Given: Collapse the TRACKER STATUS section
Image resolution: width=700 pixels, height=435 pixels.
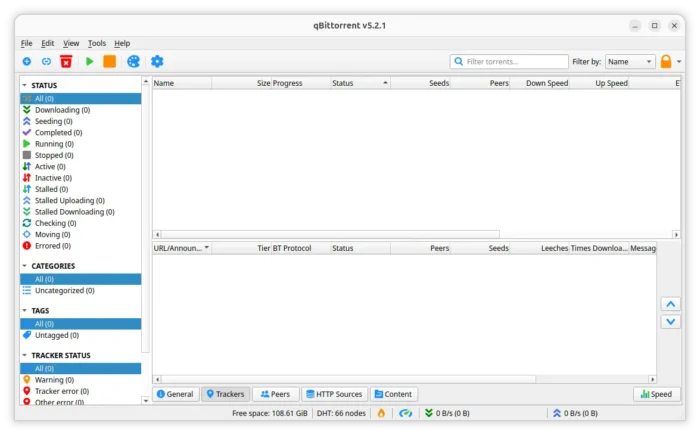Looking at the screenshot, I should coord(25,355).
